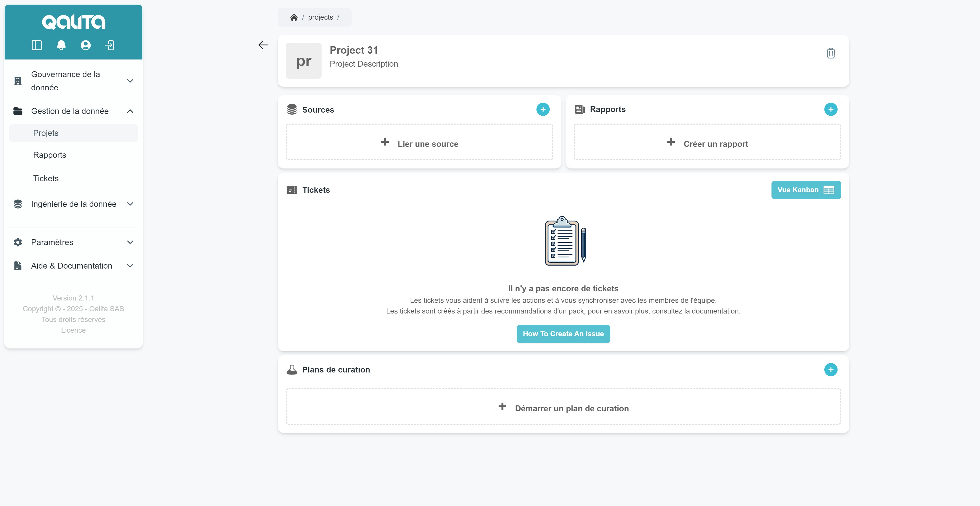This screenshot has height=506, width=980.
Task: Click the Plans de curation heading
Action: click(336, 369)
